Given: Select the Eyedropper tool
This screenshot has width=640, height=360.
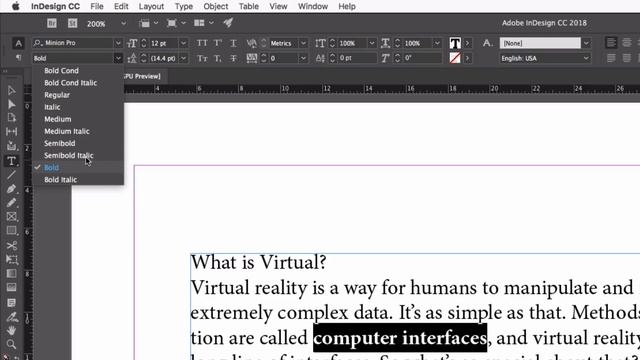Looking at the screenshot, I should coord(11,317).
